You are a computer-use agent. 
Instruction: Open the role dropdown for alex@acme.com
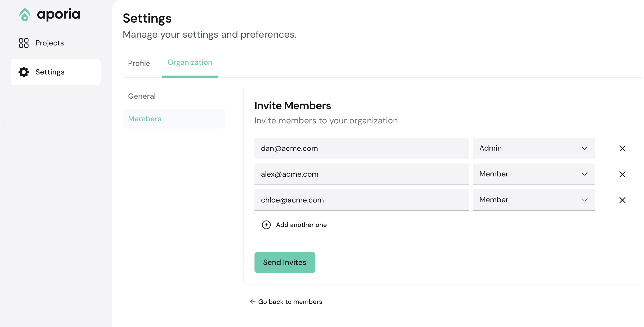point(534,174)
